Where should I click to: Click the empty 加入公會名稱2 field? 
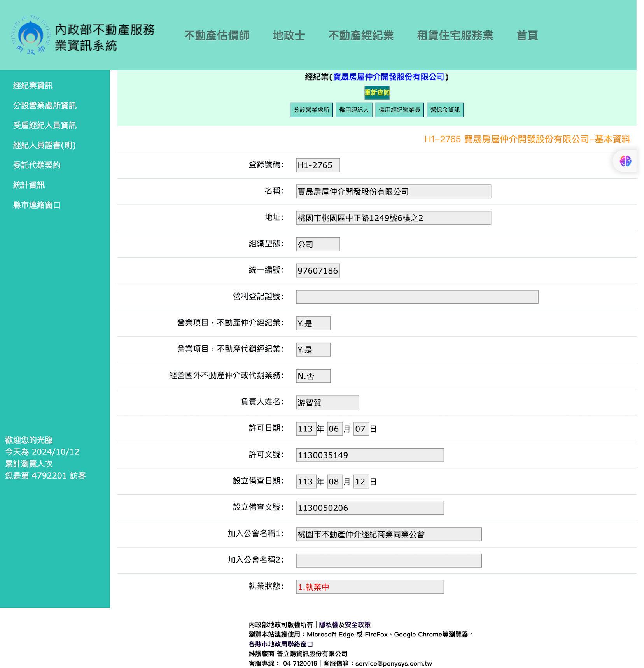(388, 561)
